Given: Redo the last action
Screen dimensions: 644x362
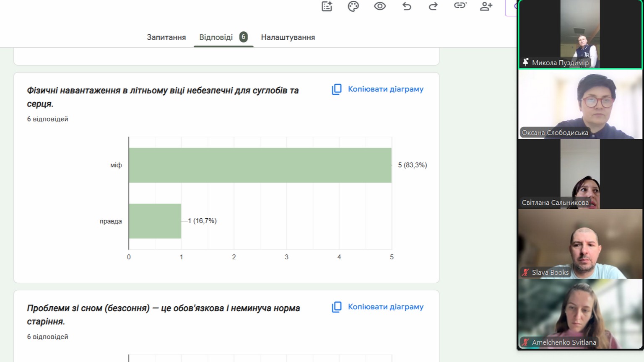Looking at the screenshot, I should pyautogui.click(x=433, y=6).
